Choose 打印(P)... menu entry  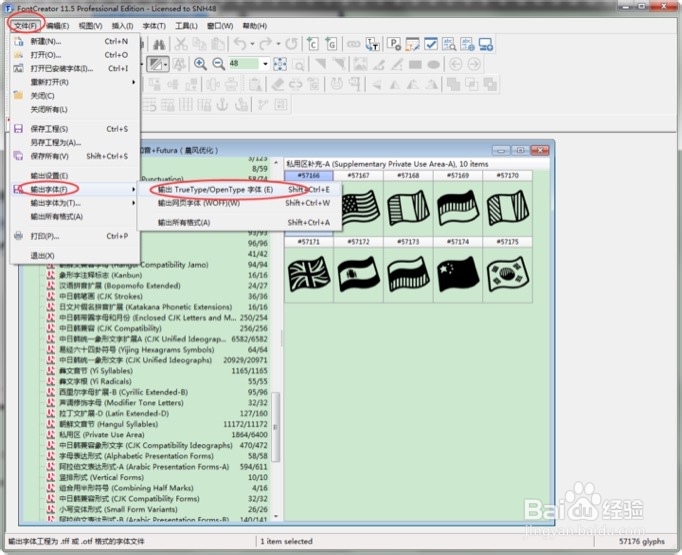pyautogui.click(x=75, y=236)
